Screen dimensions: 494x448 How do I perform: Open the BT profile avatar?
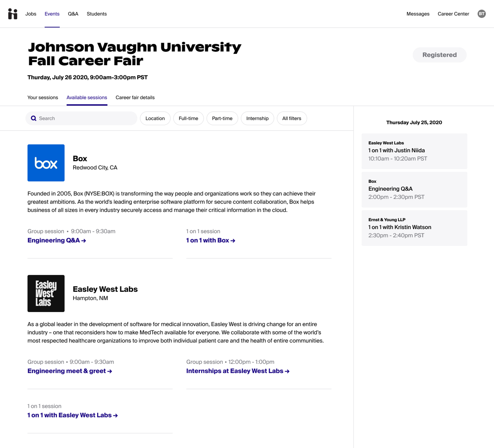(481, 14)
